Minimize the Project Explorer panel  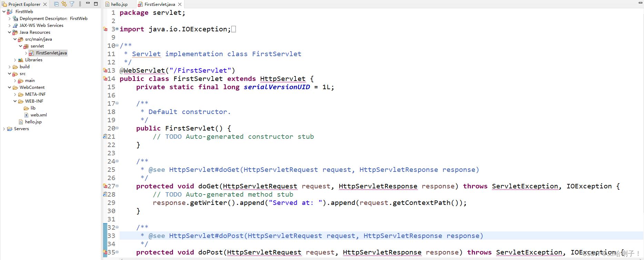coord(88,3)
